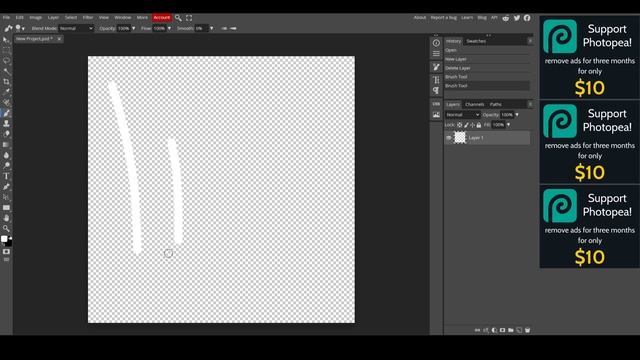This screenshot has height=360, width=640.
Task: Open the Blog link
Action: pos(482,18)
